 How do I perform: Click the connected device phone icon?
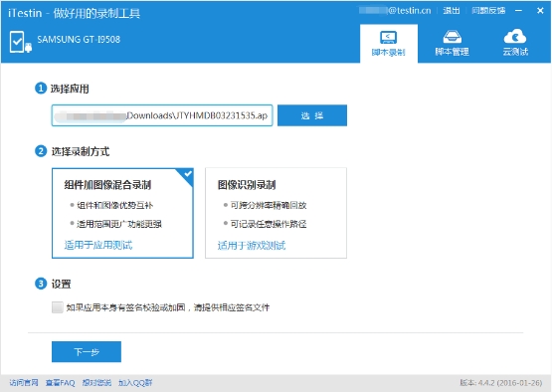(21, 42)
